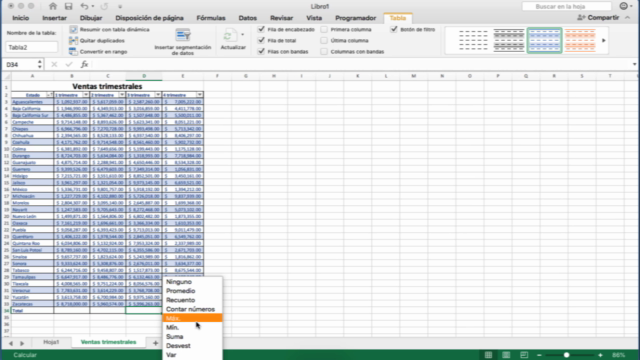Select the plain dashed table style thumbnail
640x360 pixels.
[x=473, y=40]
